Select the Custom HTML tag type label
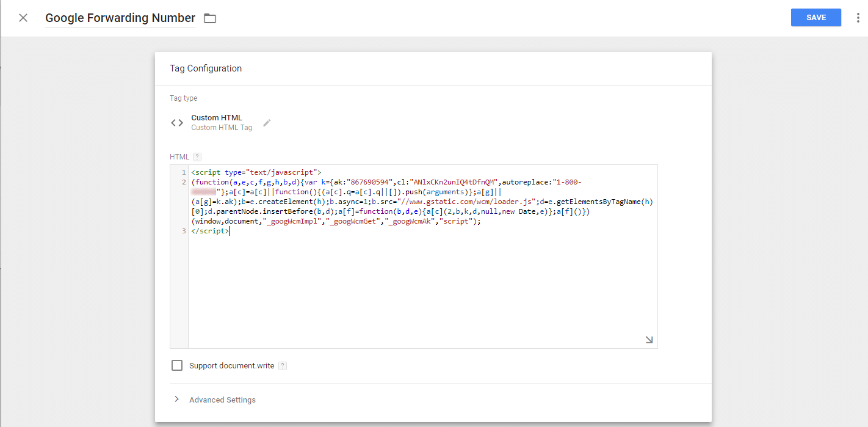The image size is (868, 427). pyautogui.click(x=217, y=117)
